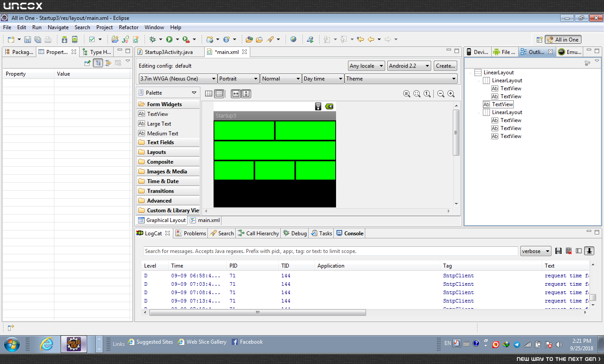Click the Debug bug icon in toolbar
The width and height of the screenshot is (604, 364).
[153, 39]
